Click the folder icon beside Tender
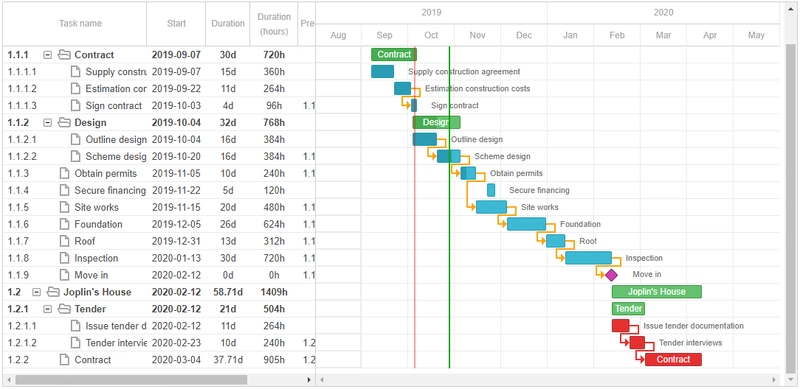Viewport: 800px width, 389px height. pos(64,309)
